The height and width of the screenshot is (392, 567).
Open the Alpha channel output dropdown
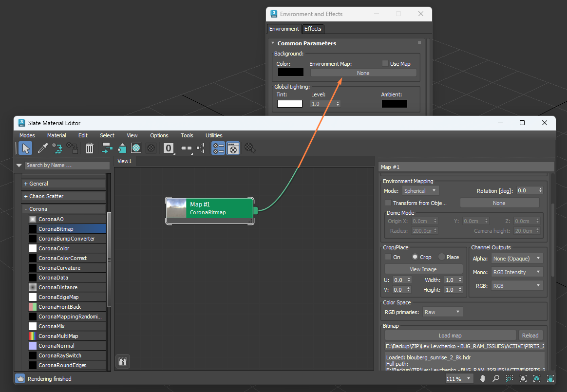(517, 259)
